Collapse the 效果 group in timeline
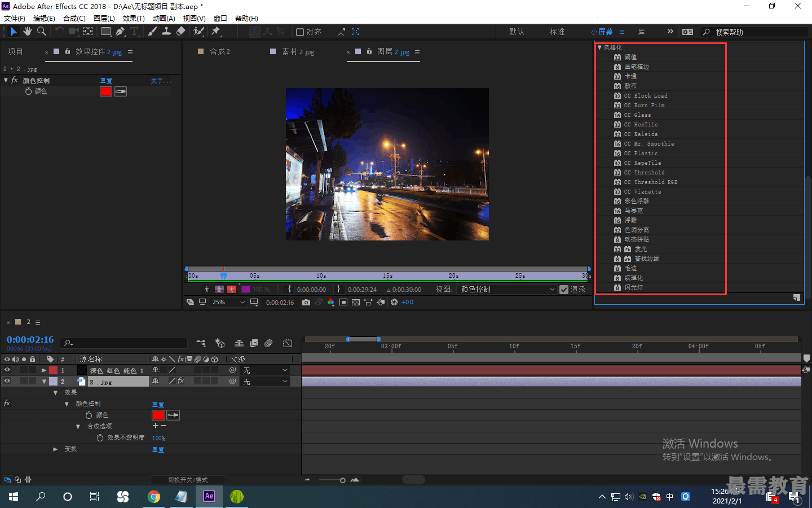 tap(55, 393)
